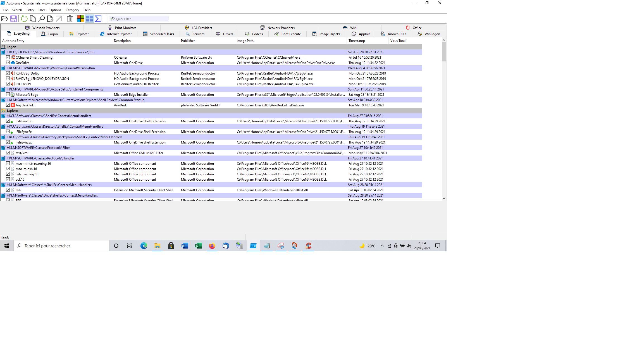Sort by Autoruns Entry column header
644x344 pixels.
pyautogui.click(x=56, y=41)
